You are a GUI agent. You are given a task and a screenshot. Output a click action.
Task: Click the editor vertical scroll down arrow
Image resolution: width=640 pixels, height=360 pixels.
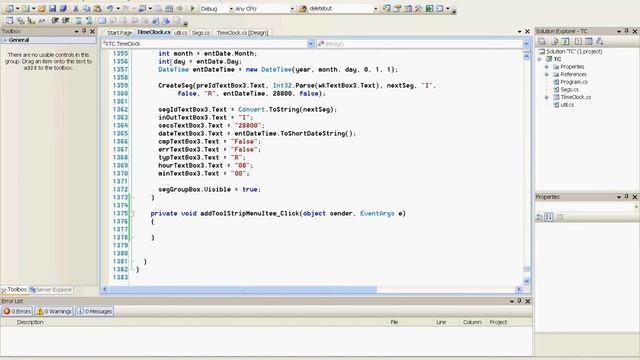click(527, 282)
